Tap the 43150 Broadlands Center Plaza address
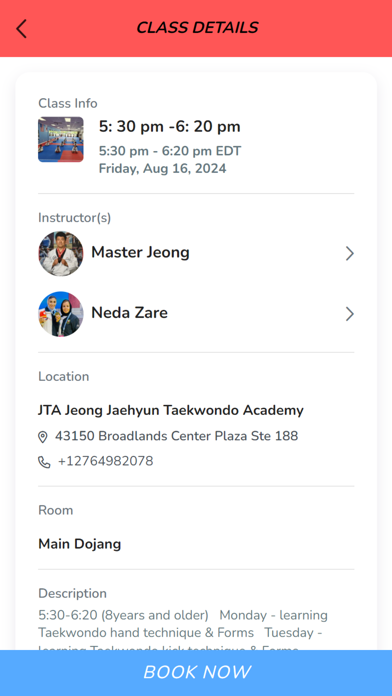This screenshot has width=392, height=696. [x=177, y=436]
